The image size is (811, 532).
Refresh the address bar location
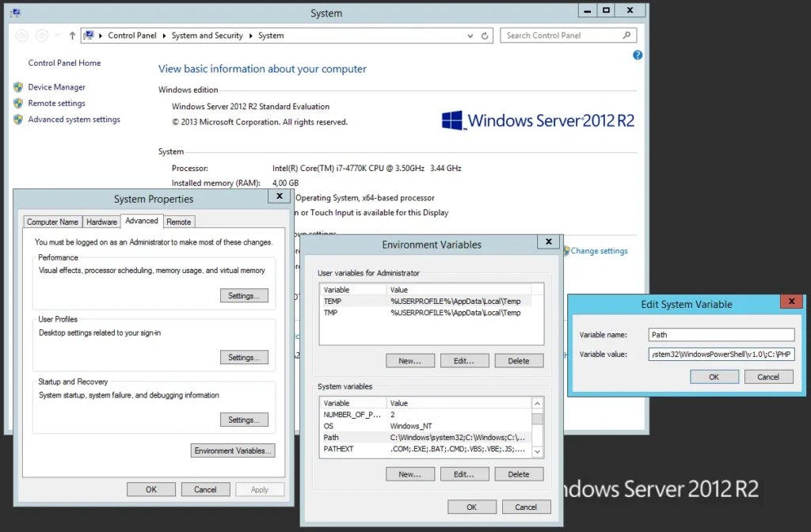click(x=485, y=36)
